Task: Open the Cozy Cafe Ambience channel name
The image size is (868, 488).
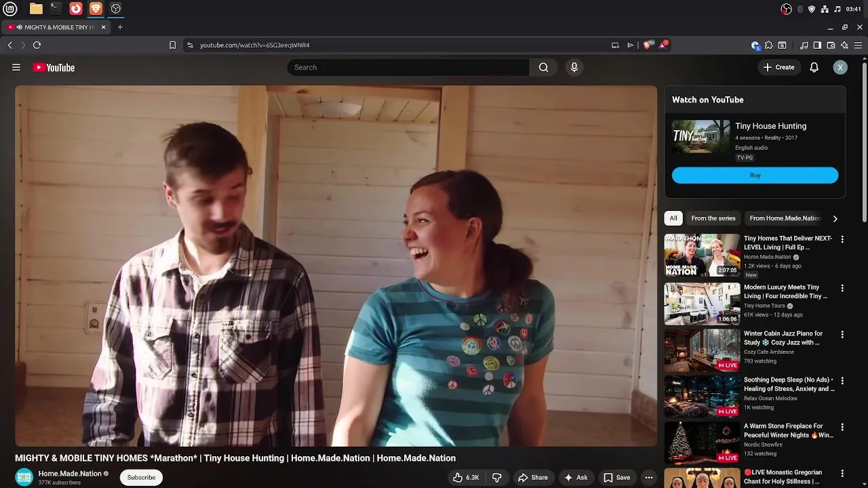Action: 770,352
